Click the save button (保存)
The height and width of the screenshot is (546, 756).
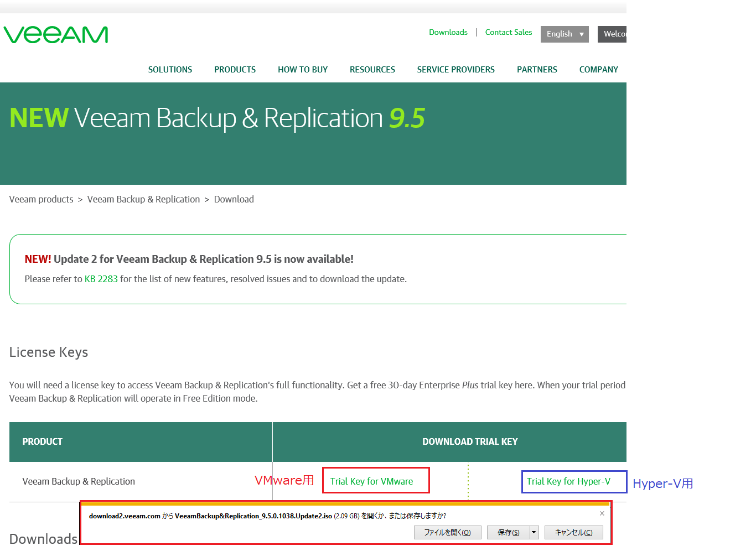509,532
